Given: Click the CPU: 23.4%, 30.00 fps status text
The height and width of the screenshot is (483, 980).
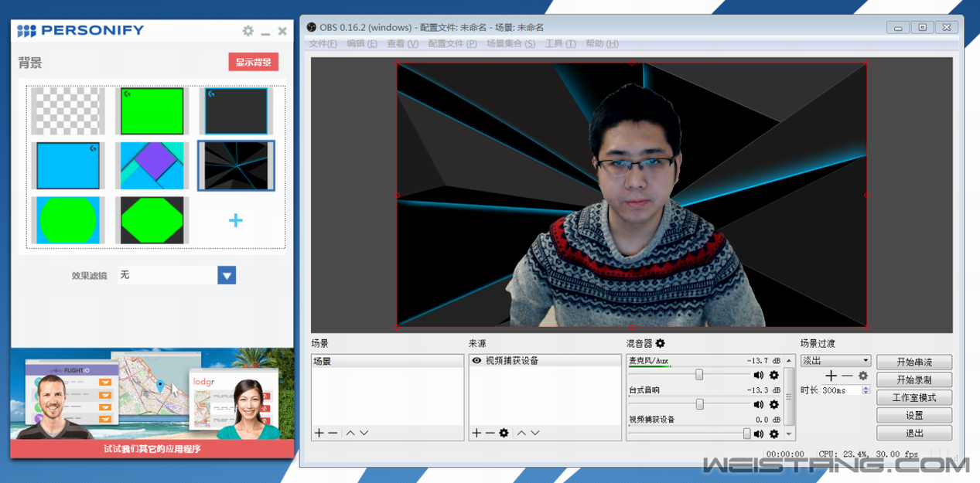Looking at the screenshot, I should [x=868, y=454].
